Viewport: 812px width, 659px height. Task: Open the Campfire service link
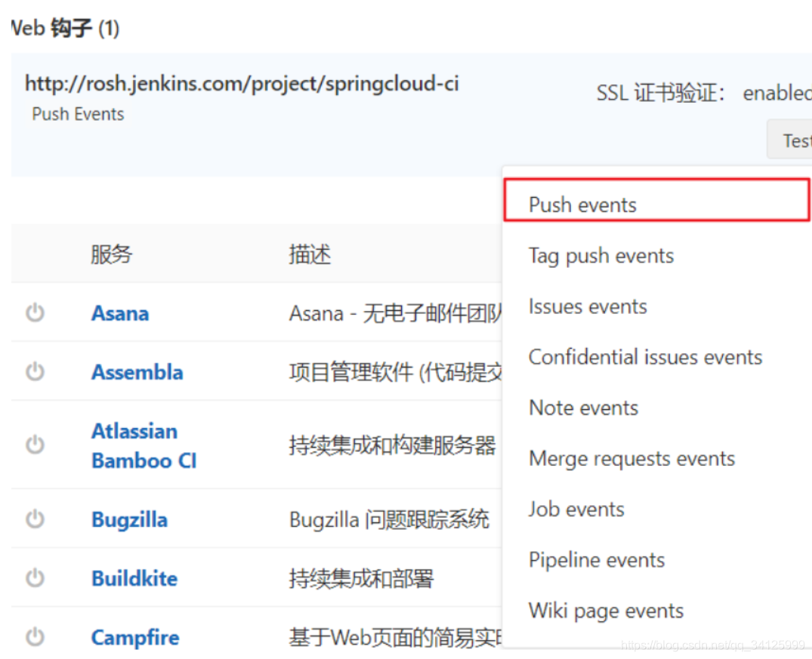click(135, 638)
